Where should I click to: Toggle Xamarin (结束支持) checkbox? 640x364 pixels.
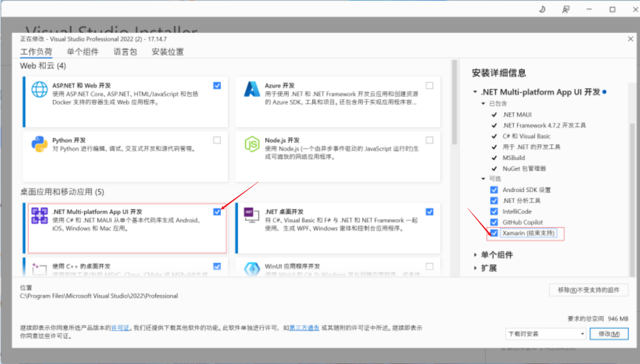(494, 233)
